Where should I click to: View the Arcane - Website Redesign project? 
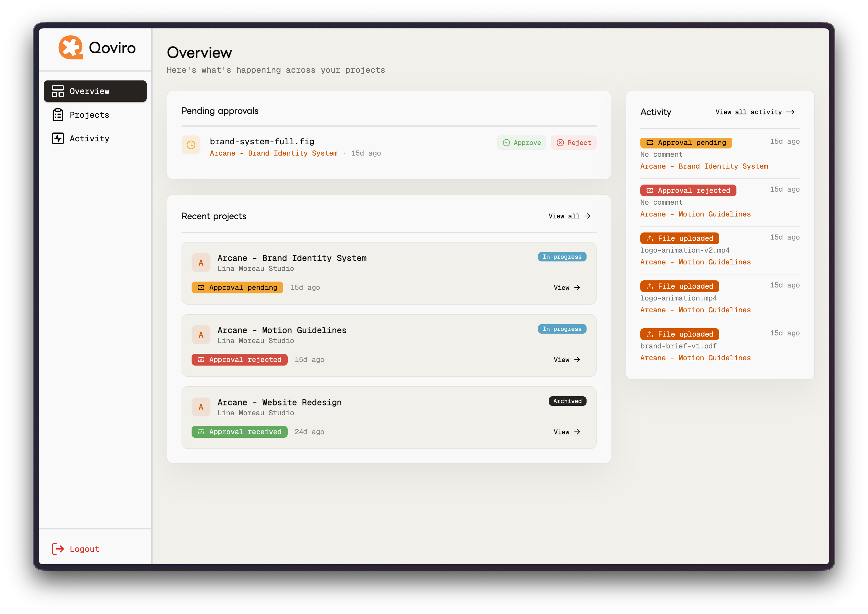[567, 432]
